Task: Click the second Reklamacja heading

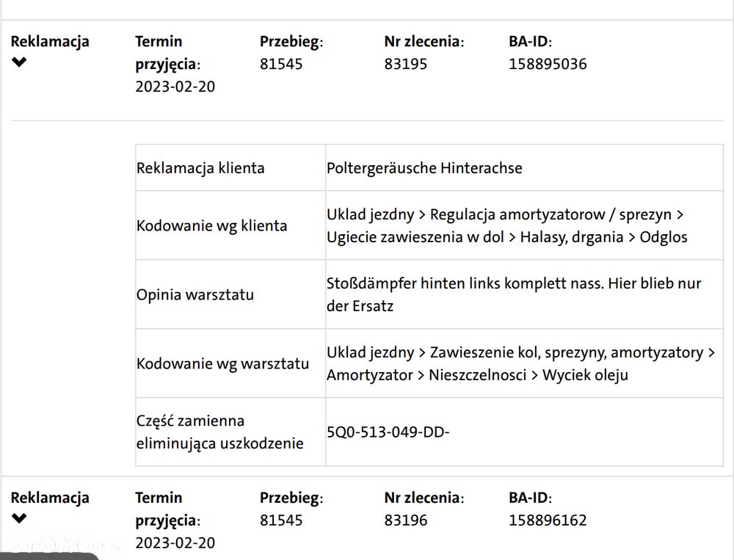Action: pyautogui.click(x=50, y=498)
